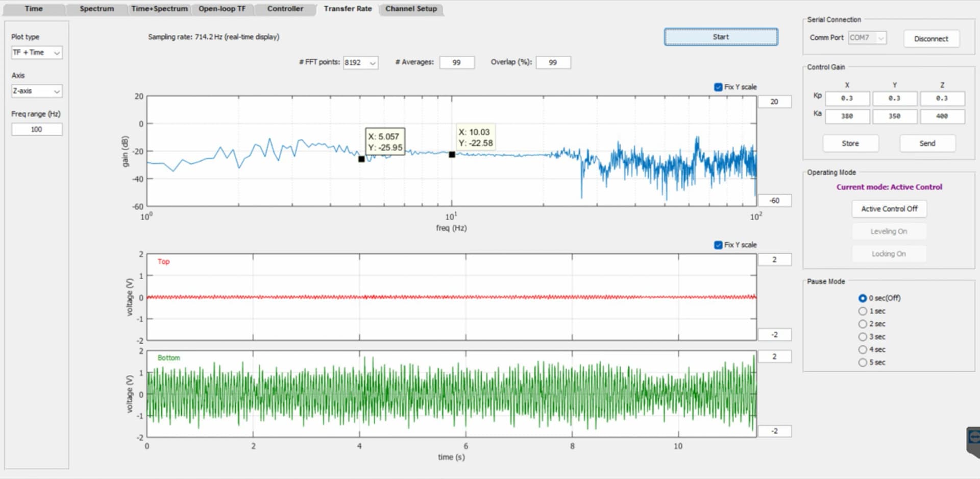Edit Bottom plot upper limit field
This screenshot has height=479, width=980.
(774, 356)
